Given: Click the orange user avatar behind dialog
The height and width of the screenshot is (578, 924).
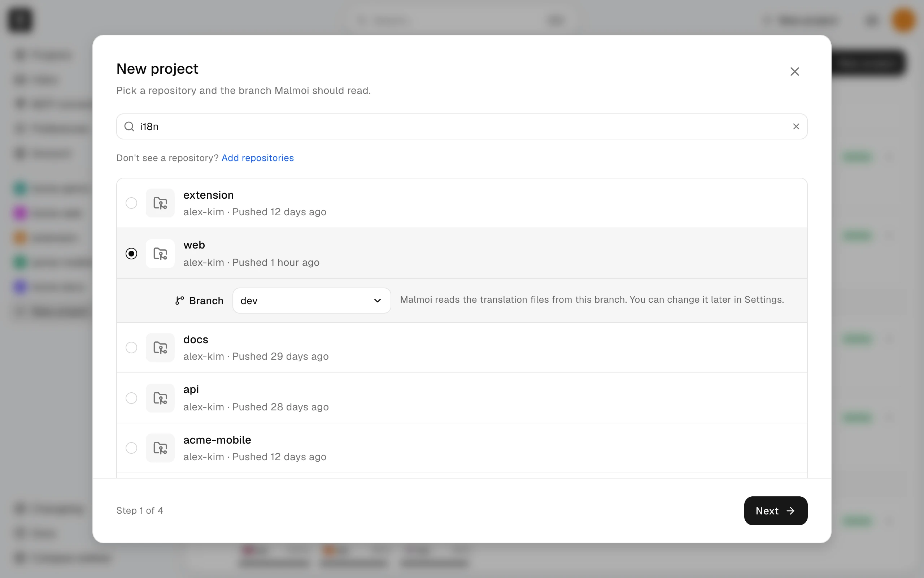Looking at the screenshot, I should point(903,20).
